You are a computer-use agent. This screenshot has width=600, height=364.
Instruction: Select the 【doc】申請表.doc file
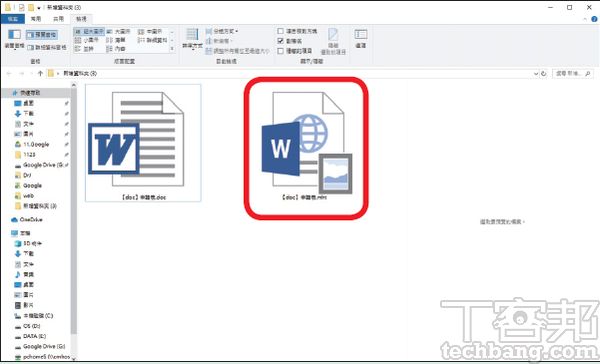tap(143, 143)
